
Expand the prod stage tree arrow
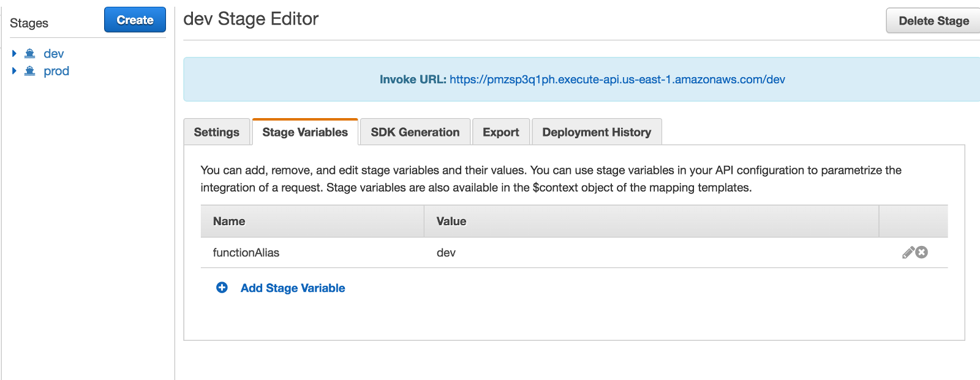14,71
